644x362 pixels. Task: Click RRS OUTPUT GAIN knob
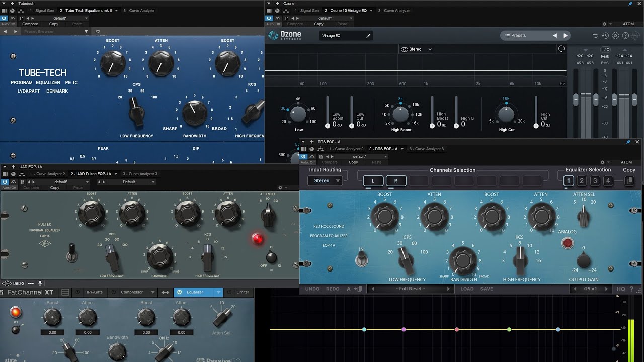click(x=583, y=261)
